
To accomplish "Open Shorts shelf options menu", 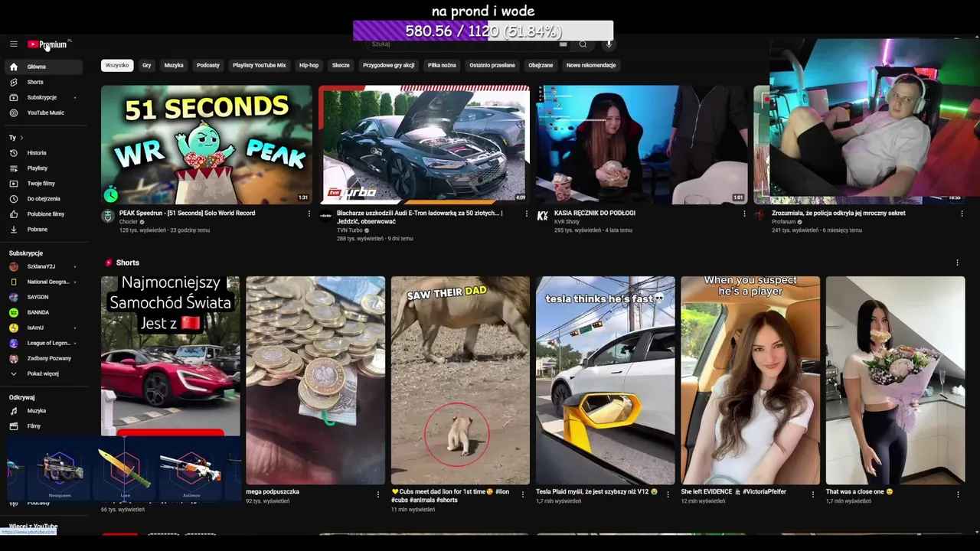I will 957,262.
